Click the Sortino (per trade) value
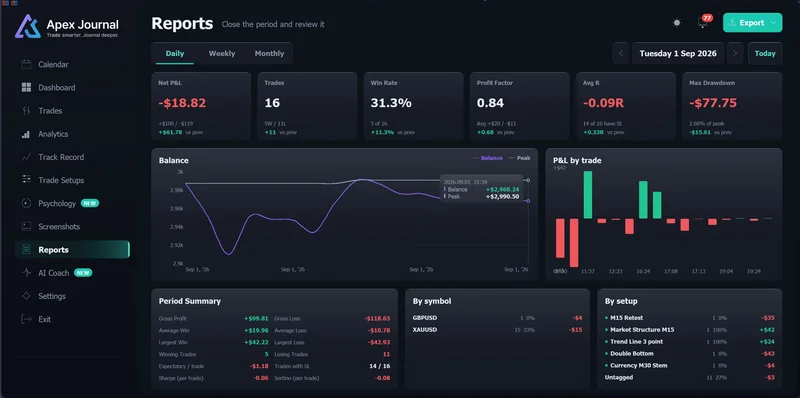800x398 pixels. click(x=383, y=378)
